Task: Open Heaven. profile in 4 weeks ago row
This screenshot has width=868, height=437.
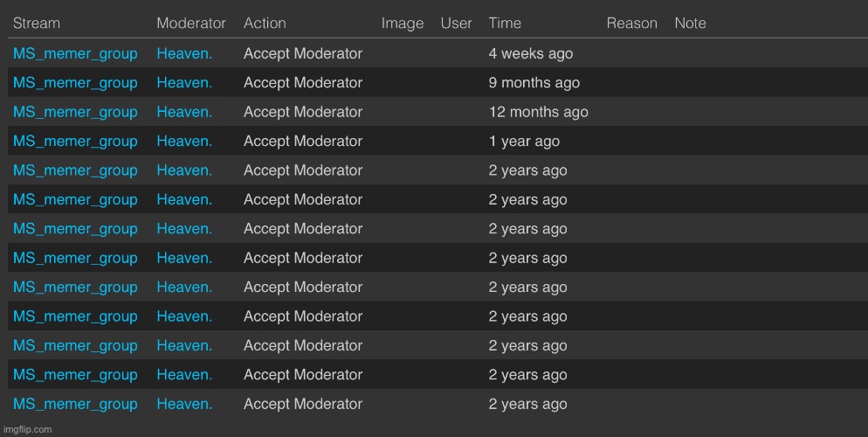Action: tap(184, 53)
